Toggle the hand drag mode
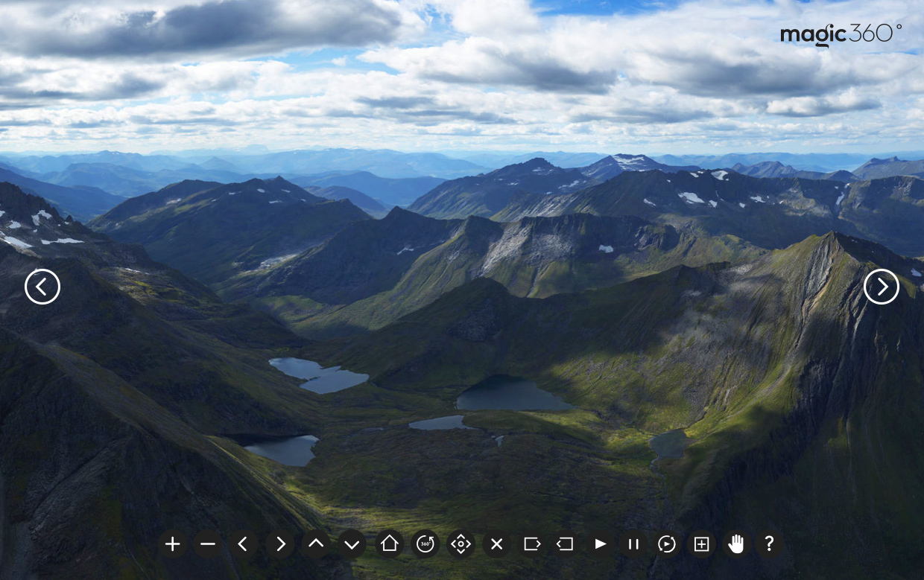The height and width of the screenshot is (580, 924). [x=736, y=544]
